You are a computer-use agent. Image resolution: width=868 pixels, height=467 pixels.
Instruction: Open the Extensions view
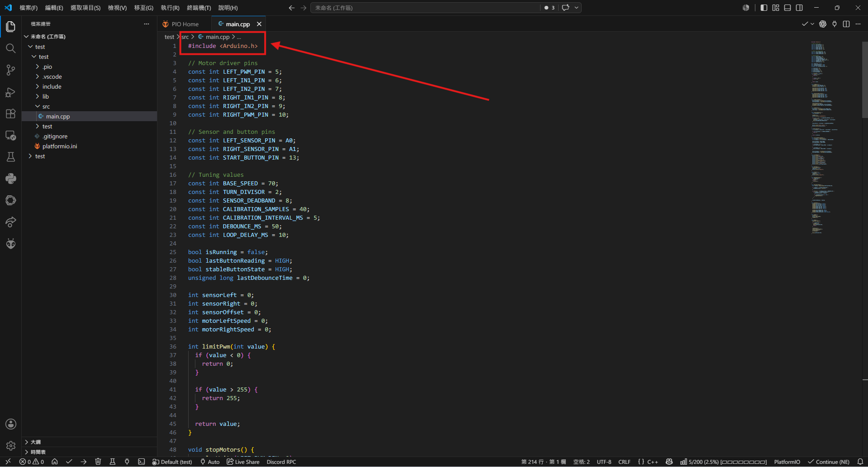[x=11, y=113]
